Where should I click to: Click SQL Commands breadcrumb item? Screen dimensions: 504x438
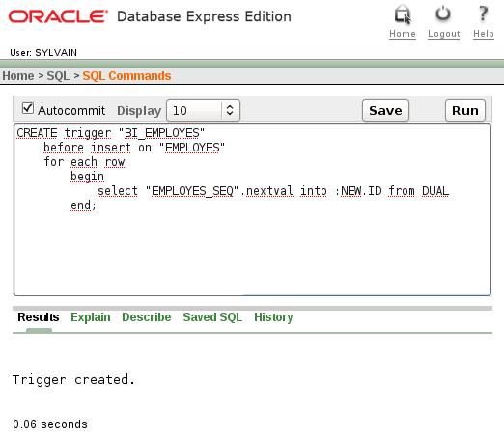coord(126,76)
